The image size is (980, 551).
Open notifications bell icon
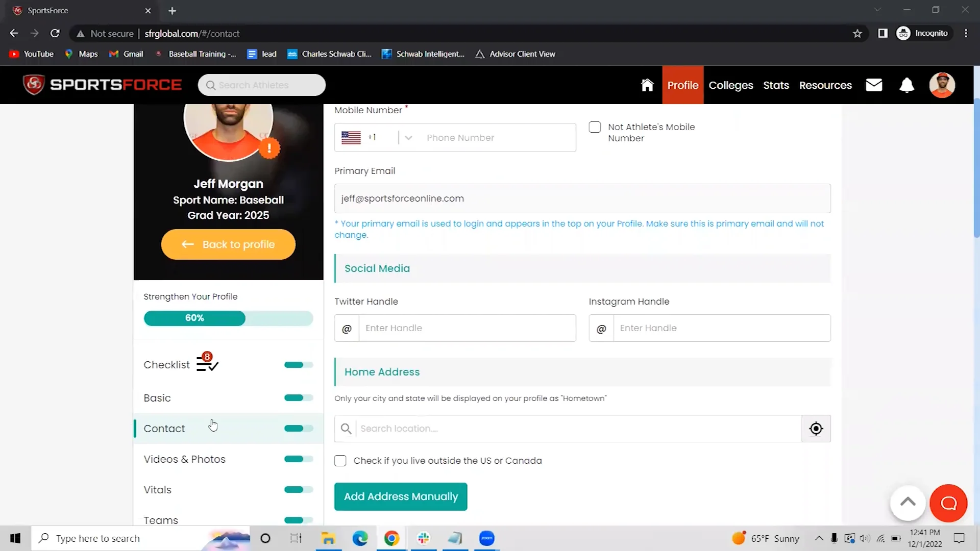point(906,85)
